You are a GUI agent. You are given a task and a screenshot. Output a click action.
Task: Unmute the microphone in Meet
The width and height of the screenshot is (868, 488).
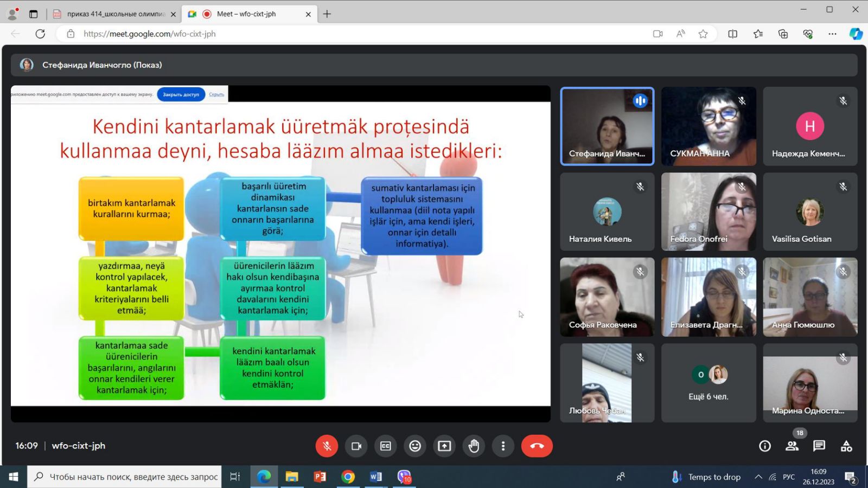pyautogui.click(x=327, y=446)
